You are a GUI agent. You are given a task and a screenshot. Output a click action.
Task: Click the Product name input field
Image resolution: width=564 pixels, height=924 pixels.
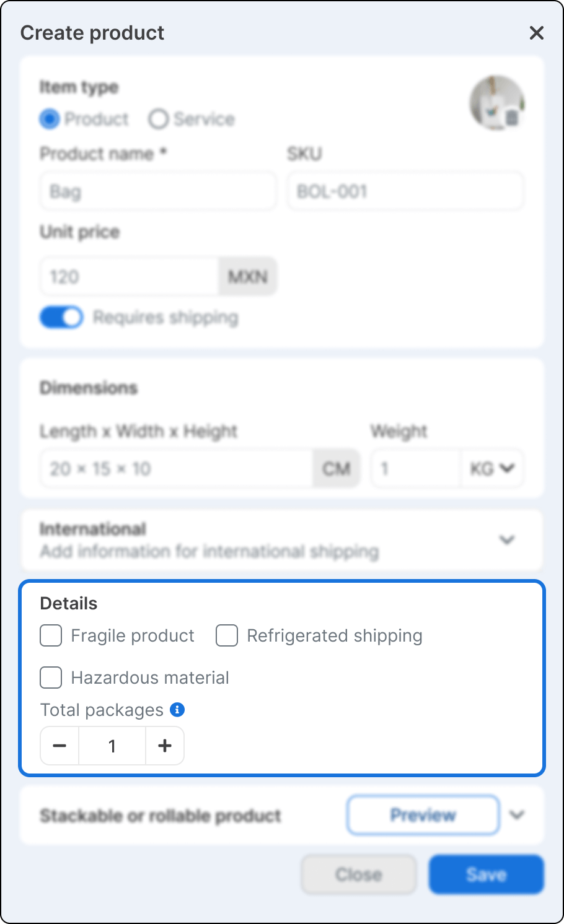pos(158,191)
